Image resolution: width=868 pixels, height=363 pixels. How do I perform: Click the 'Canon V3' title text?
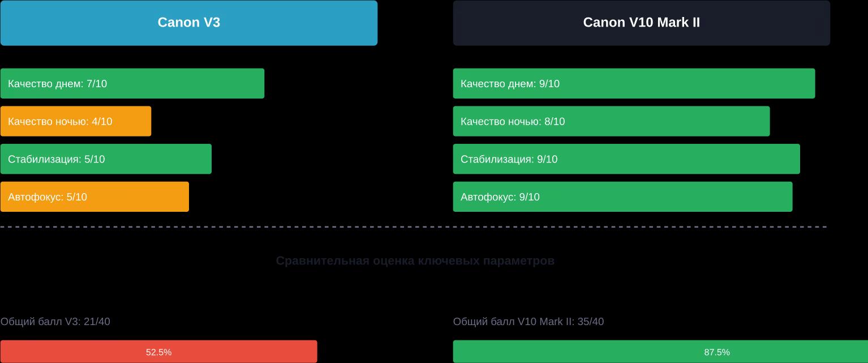click(x=188, y=23)
